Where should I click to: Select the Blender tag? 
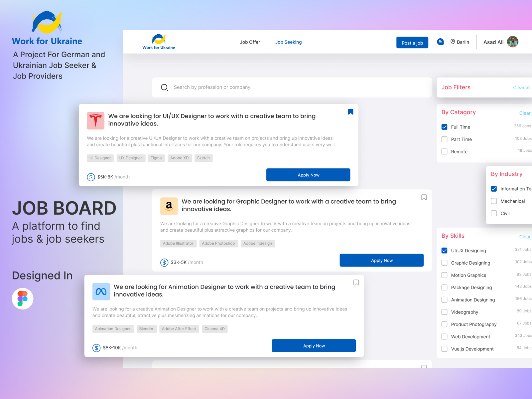pyautogui.click(x=146, y=329)
